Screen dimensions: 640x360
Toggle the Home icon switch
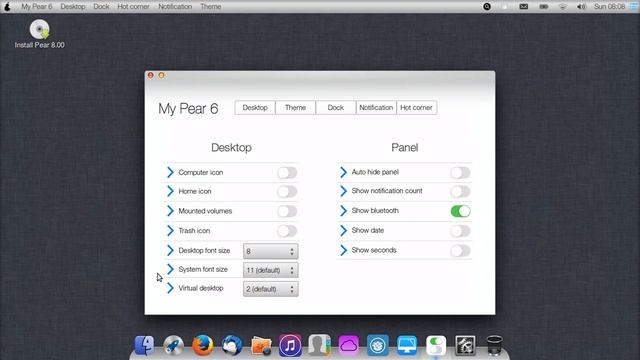point(287,191)
